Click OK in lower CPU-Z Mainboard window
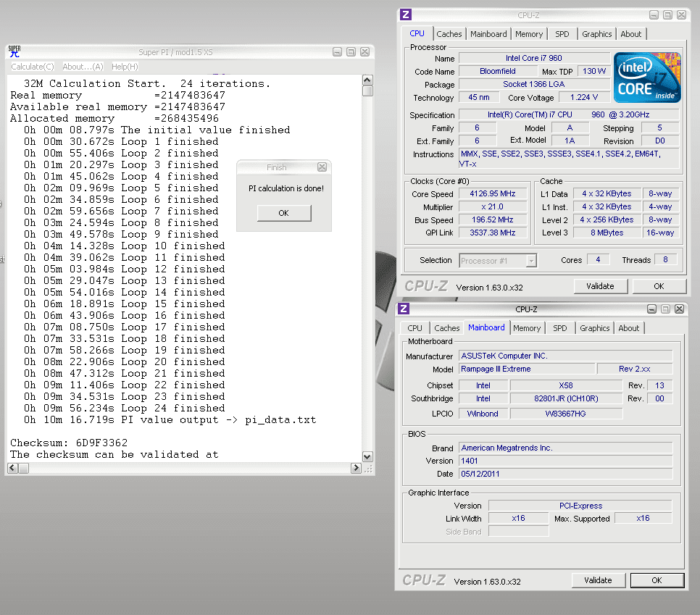 [657, 580]
